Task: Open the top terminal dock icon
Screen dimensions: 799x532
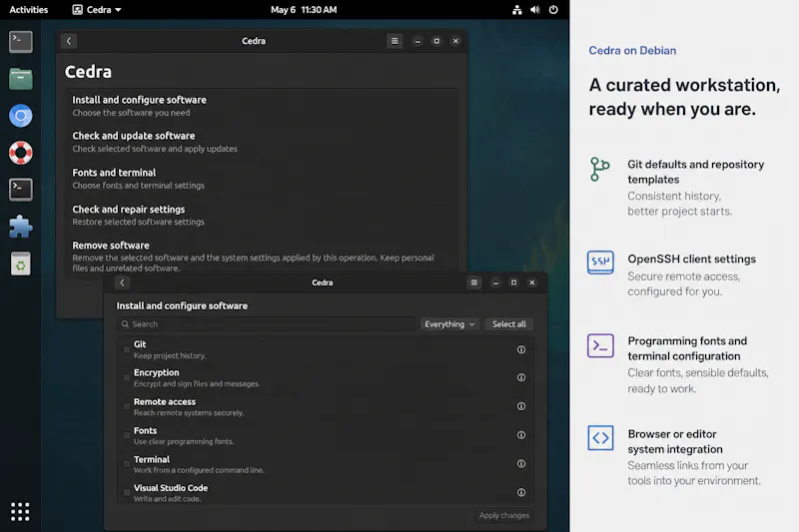Action: click(20, 42)
